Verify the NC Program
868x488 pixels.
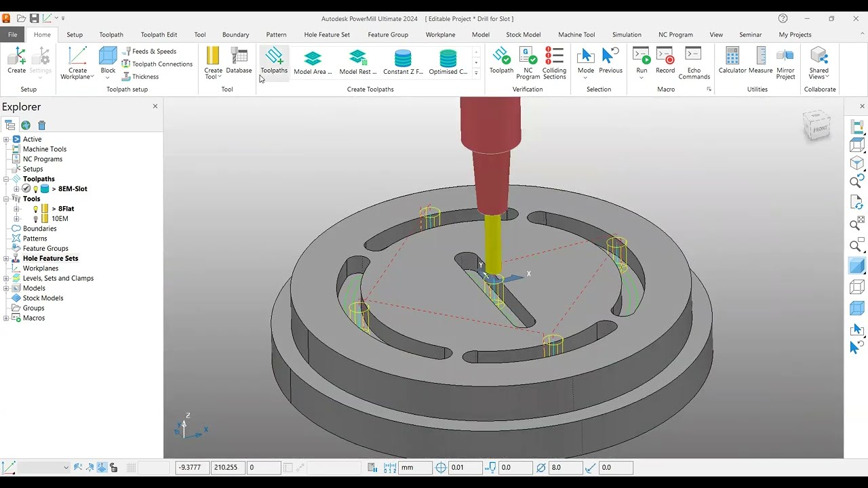point(528,63)
